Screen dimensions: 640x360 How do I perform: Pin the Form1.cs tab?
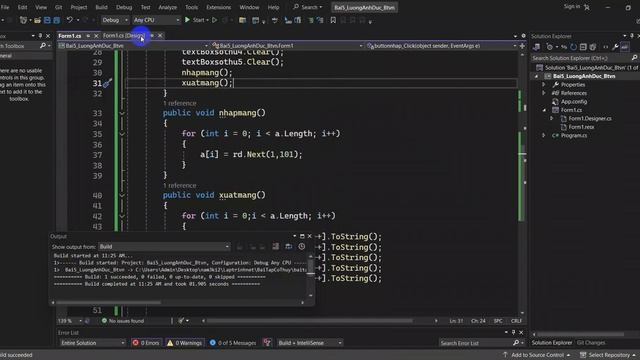(x=88, y=36)
